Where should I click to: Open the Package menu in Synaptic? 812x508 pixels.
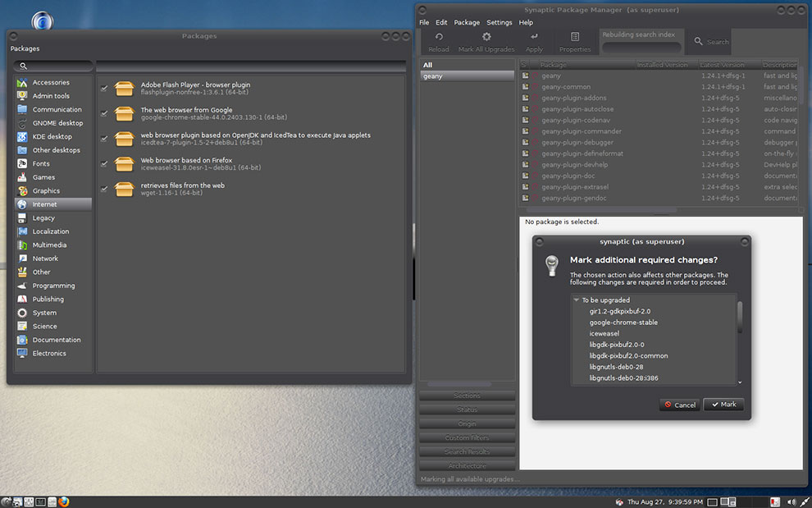[467, 22]
